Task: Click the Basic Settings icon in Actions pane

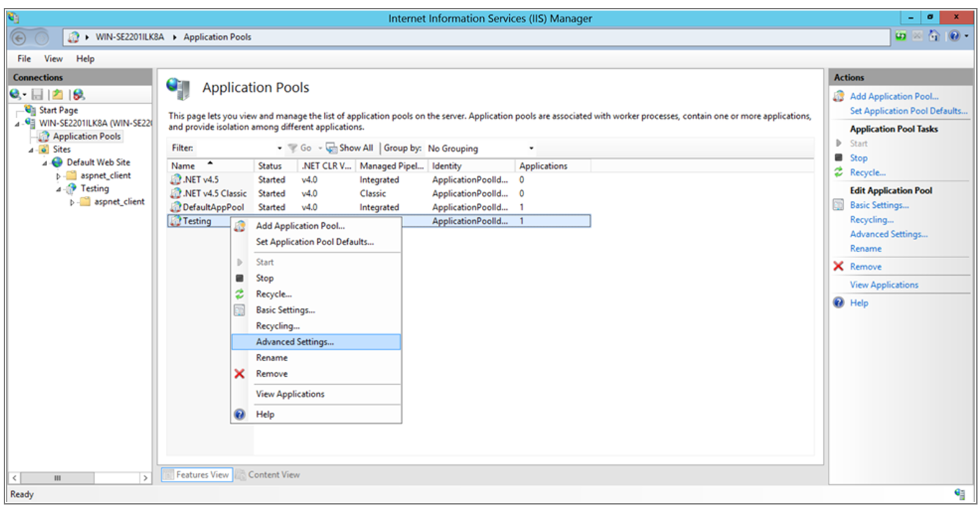Action: (838, 205)
